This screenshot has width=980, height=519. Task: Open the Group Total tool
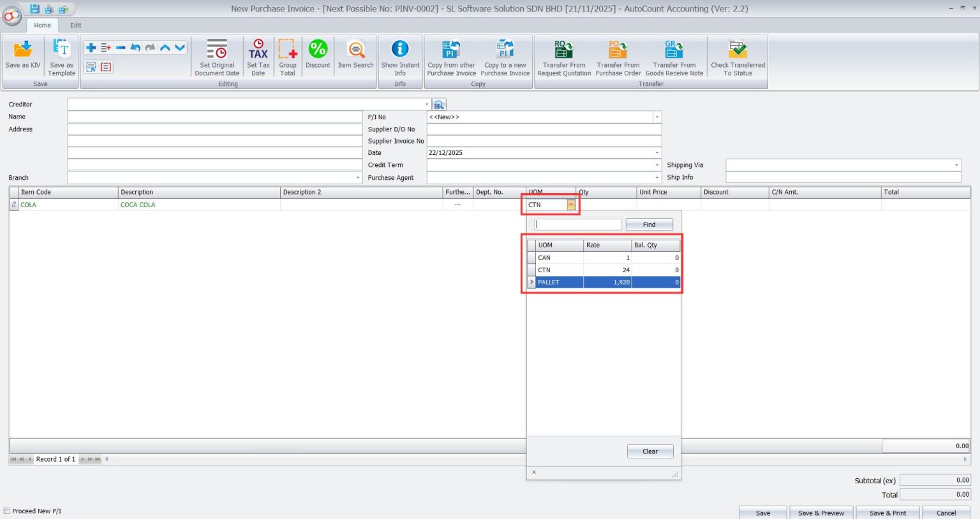click(x=287, y=56)
